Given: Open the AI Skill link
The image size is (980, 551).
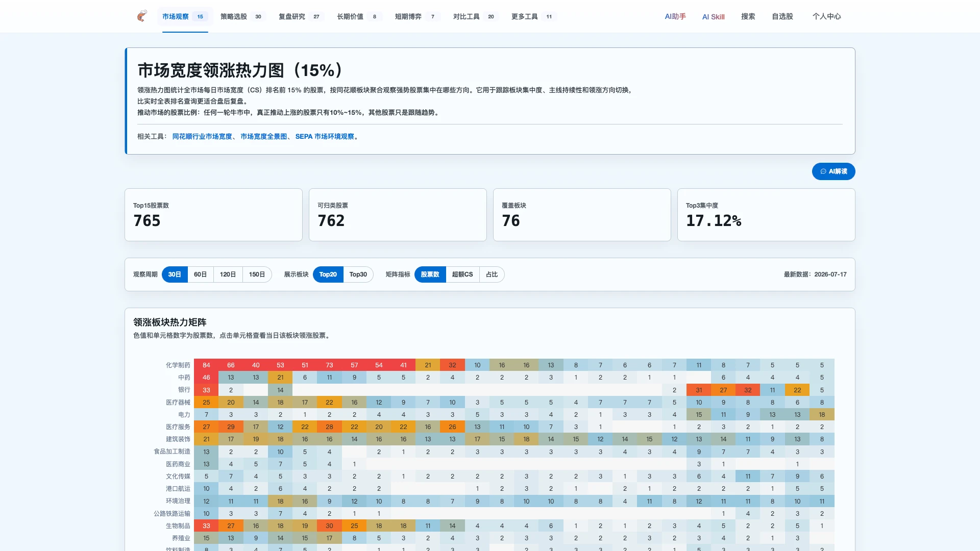Looking at the screenshot, I should (x=713, y=16).
